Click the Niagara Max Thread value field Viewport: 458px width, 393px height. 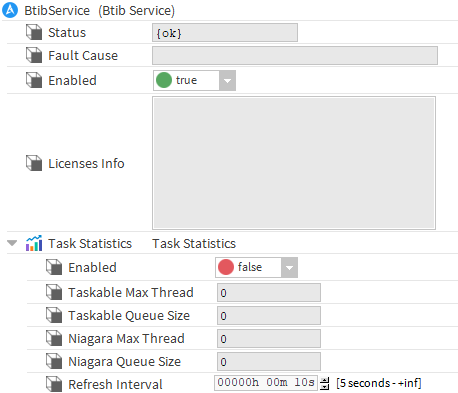click(269, 339)
